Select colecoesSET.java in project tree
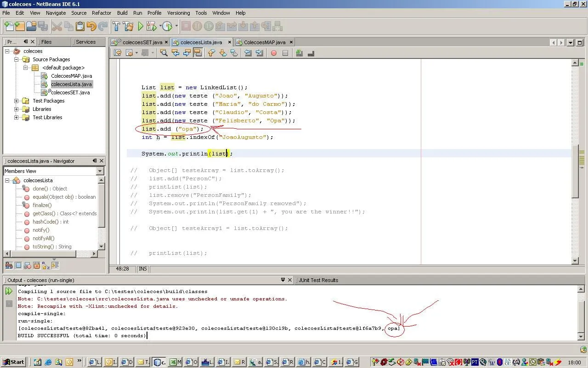The image size is (588, 368). 70,92
